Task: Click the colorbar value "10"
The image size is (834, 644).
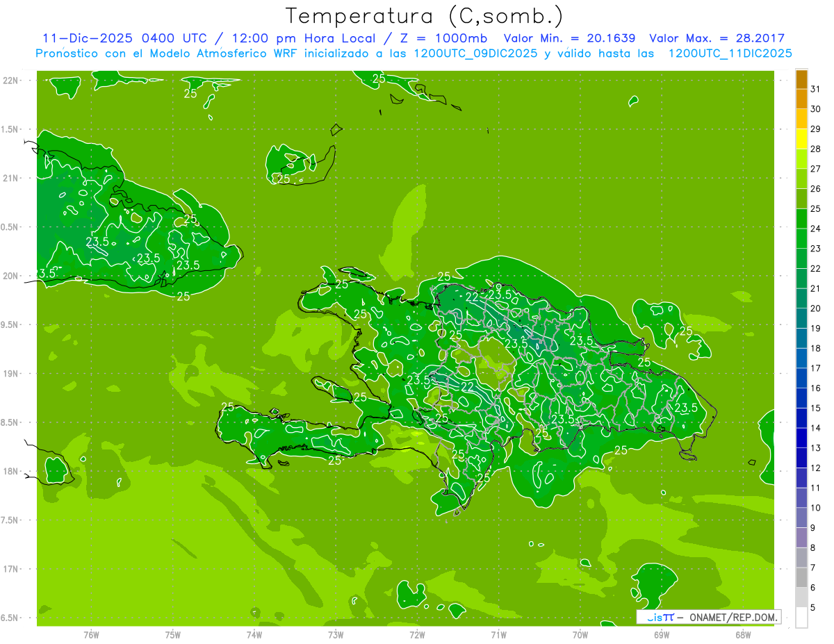Action: (816, 508)
